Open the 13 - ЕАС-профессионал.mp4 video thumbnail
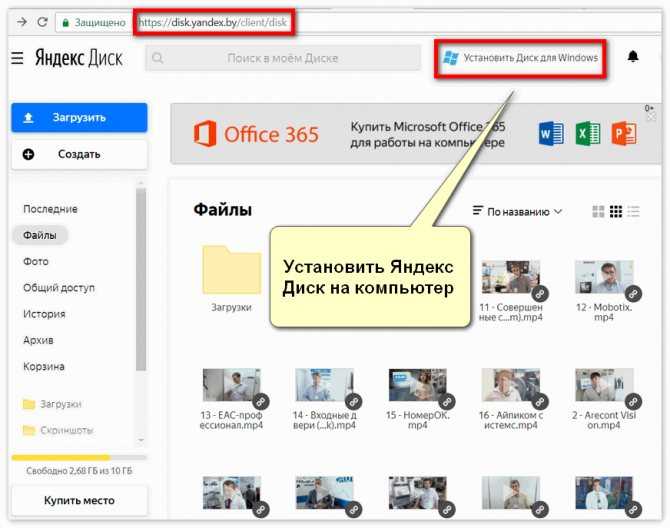Screen dimensions: 670x528 tap(232, 385)
